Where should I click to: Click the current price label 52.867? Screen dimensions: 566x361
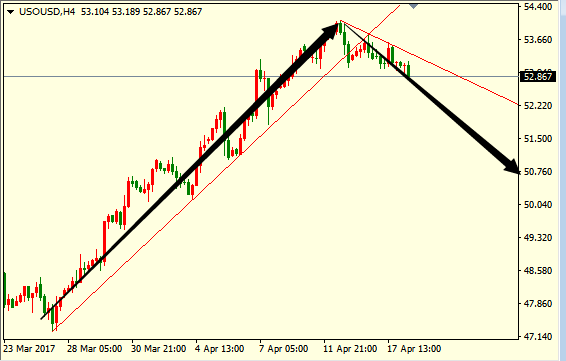(537, 77)
